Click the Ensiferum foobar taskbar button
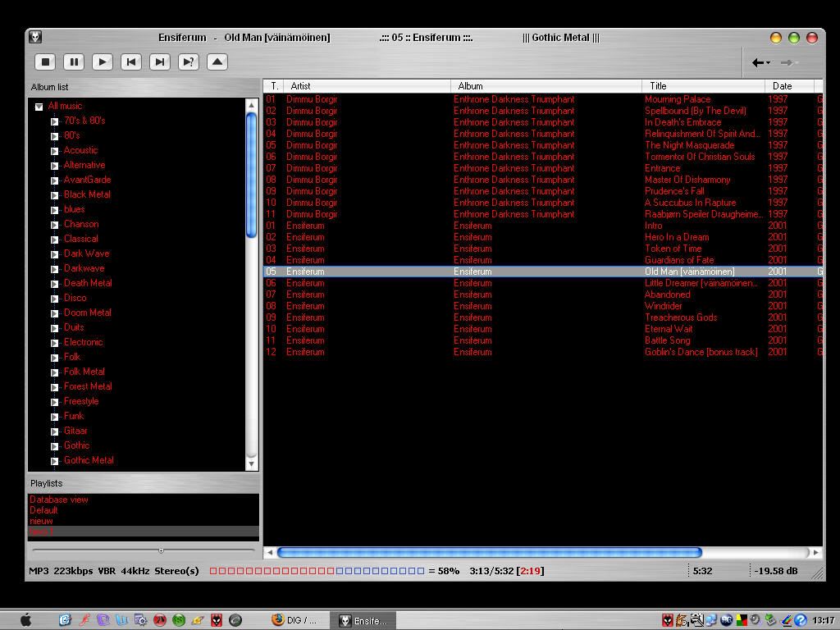This screenshot has width=840, height=630. coord(363,621)
